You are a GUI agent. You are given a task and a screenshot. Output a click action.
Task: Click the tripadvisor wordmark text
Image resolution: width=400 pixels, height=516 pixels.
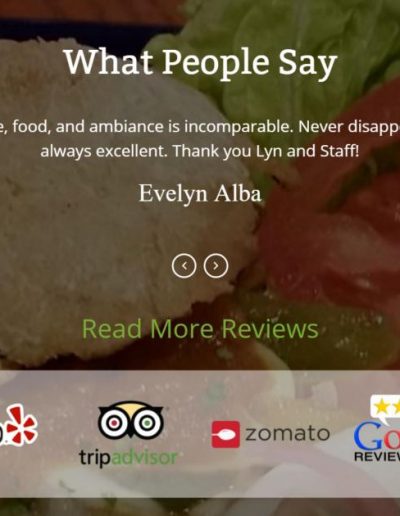pos(128,457)
